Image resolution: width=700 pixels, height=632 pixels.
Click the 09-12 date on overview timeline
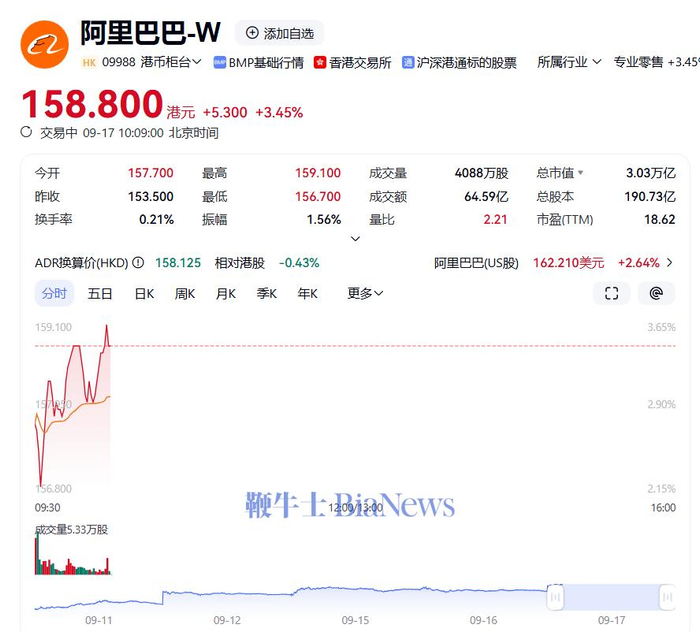[227, 620]
